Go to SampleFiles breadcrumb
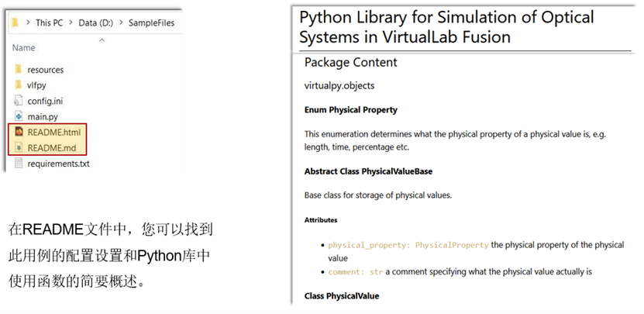 152,22
